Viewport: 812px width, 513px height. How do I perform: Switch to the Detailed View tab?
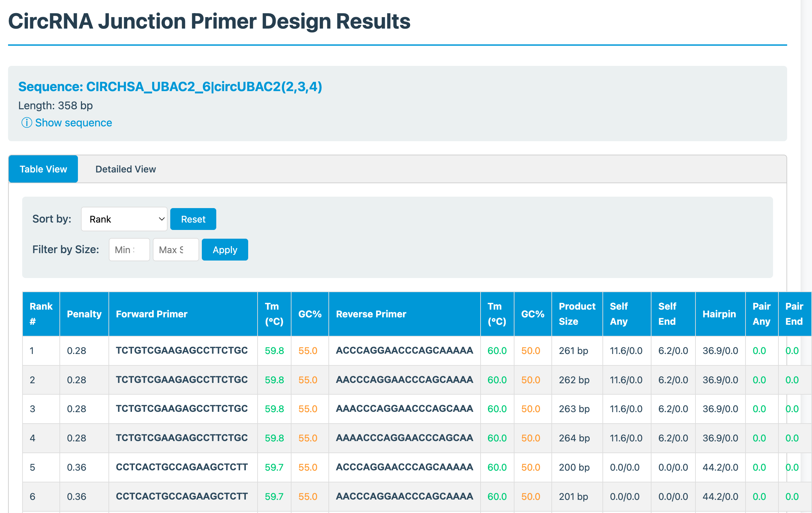126,169
